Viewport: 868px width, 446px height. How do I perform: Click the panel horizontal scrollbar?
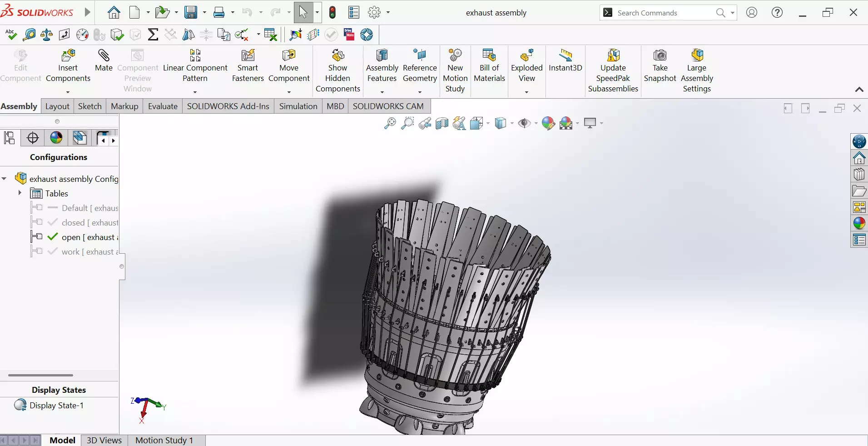(40, 375)
